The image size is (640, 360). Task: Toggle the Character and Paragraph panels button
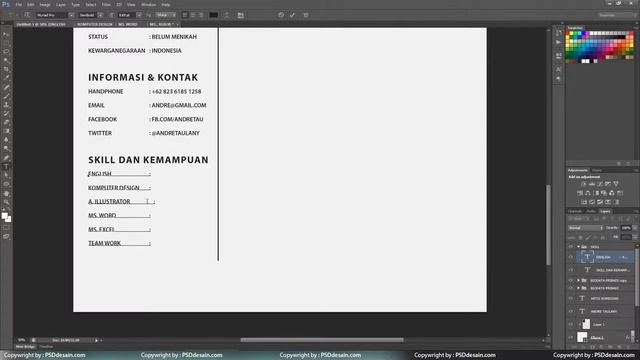(240, 15)
